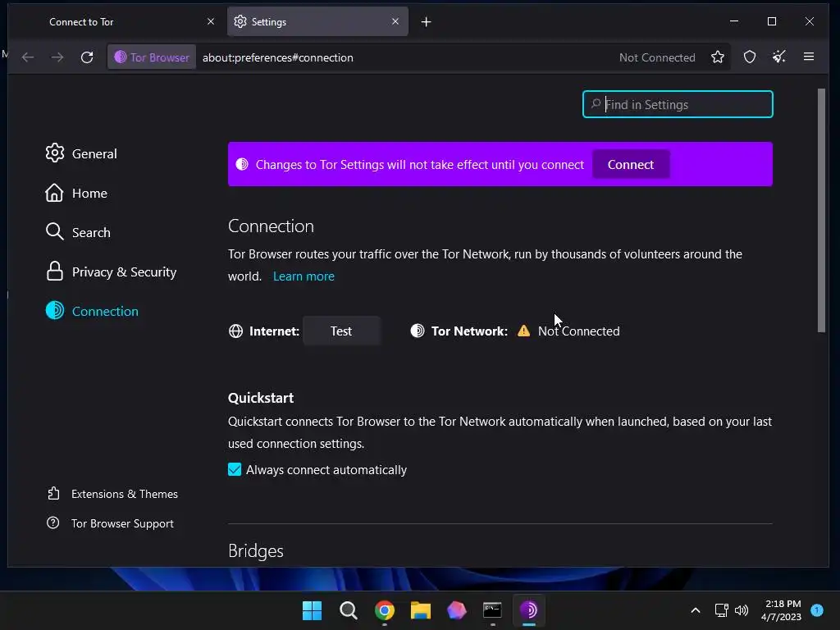840x630 pixels.
Task: Open the terminal app from taskbar
Action: click(x=492, y=610)
